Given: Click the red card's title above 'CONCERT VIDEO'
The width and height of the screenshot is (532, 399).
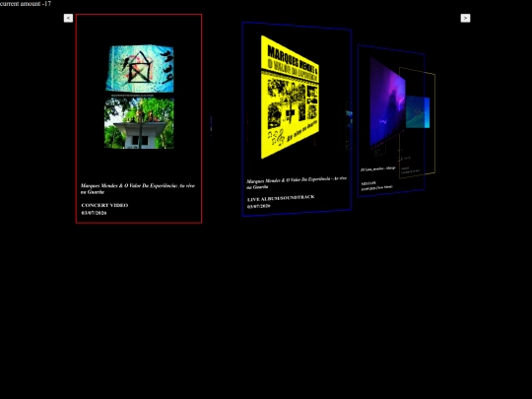Looking at the screenshot, I should 138,188.
